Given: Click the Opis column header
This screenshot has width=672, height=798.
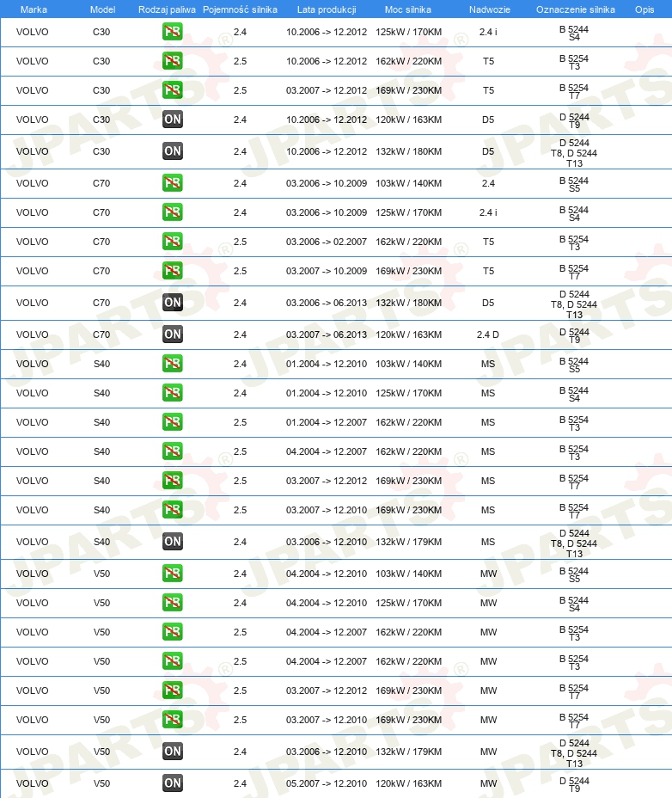Looking at the screenshot, I should (x=645, y=9).
